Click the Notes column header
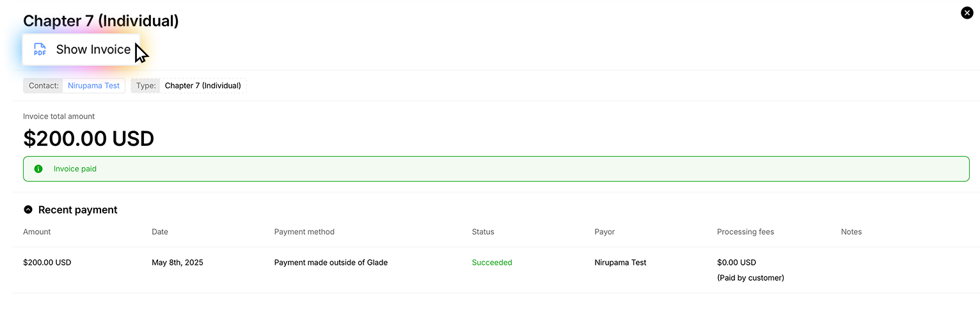 tap(851, 232)
